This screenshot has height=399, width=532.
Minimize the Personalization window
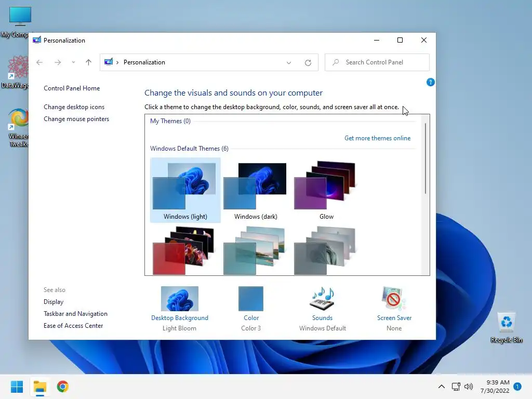tap(377, 40)
